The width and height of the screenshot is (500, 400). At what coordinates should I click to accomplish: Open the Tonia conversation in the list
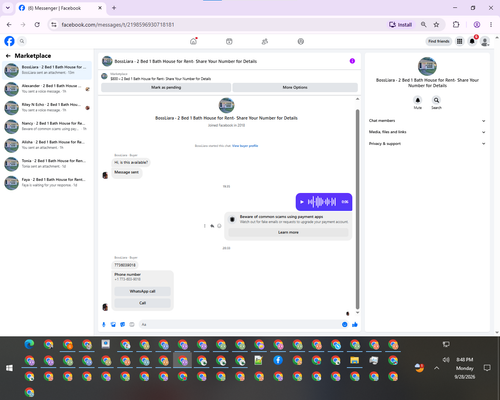point(47,163)
